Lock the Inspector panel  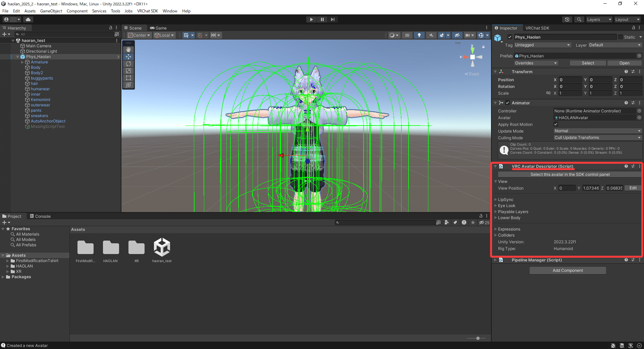pos(634,28)
